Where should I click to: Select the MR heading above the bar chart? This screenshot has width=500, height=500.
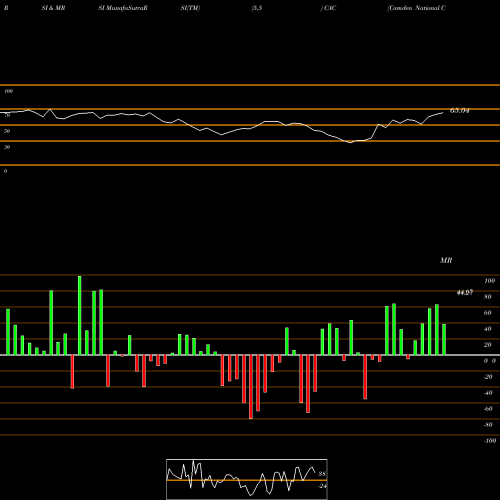[446, 260]
